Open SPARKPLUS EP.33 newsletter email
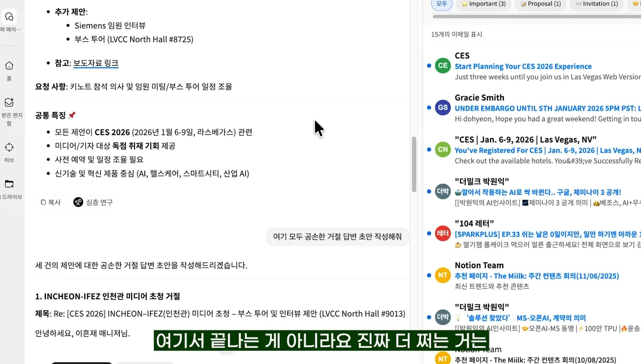This screenshot has height=364, width=641. point(548,234)
